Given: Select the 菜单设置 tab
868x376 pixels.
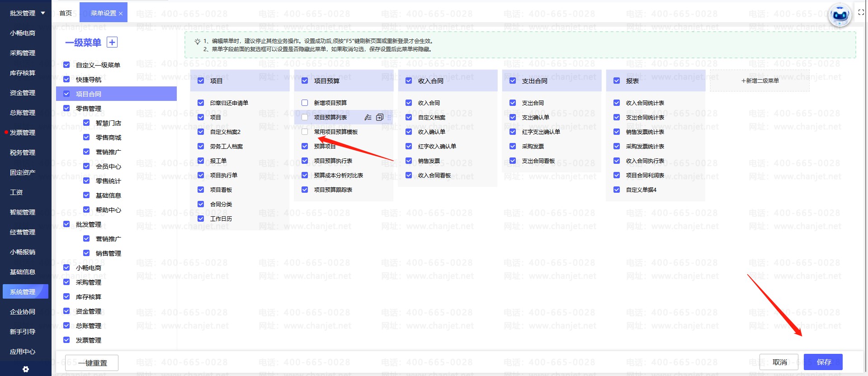Looking at the screenshot, I should [x=104, y=13].
